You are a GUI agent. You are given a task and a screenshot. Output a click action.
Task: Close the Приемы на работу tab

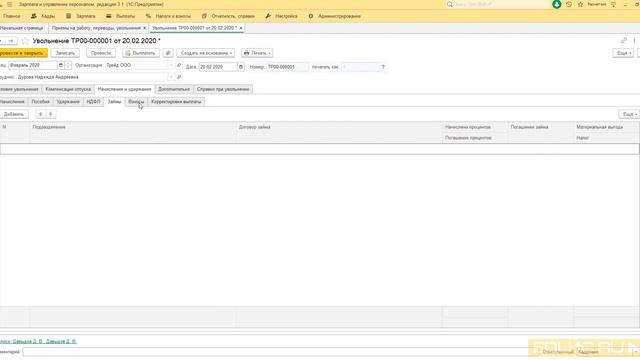[x=144, y=28]
